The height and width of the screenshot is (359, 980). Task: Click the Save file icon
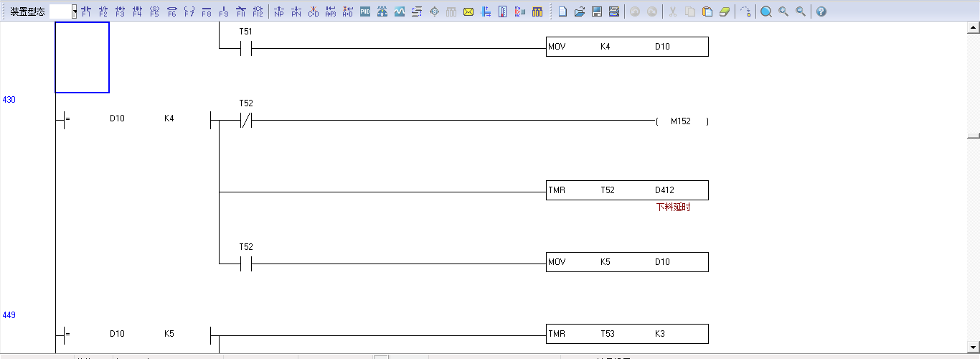[596, 11]
